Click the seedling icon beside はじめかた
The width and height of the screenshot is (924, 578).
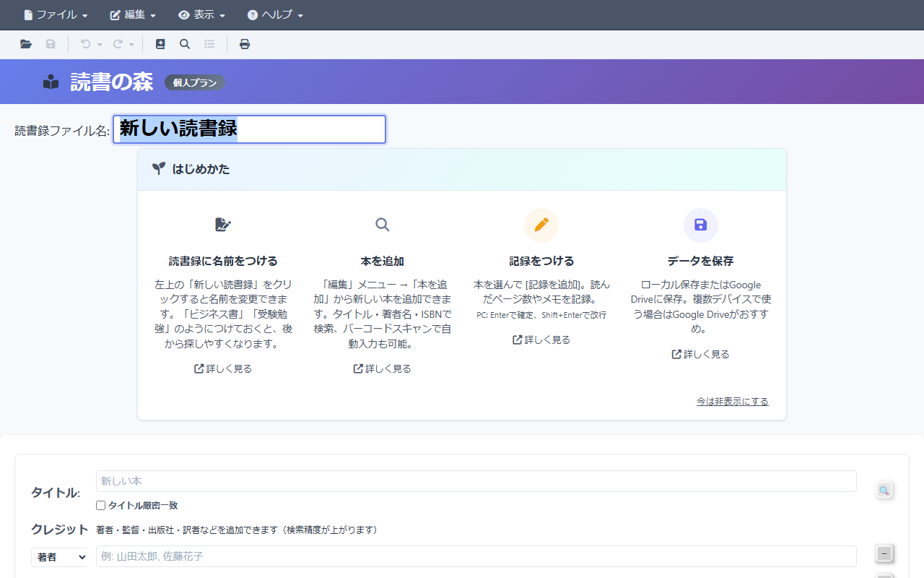159,169
